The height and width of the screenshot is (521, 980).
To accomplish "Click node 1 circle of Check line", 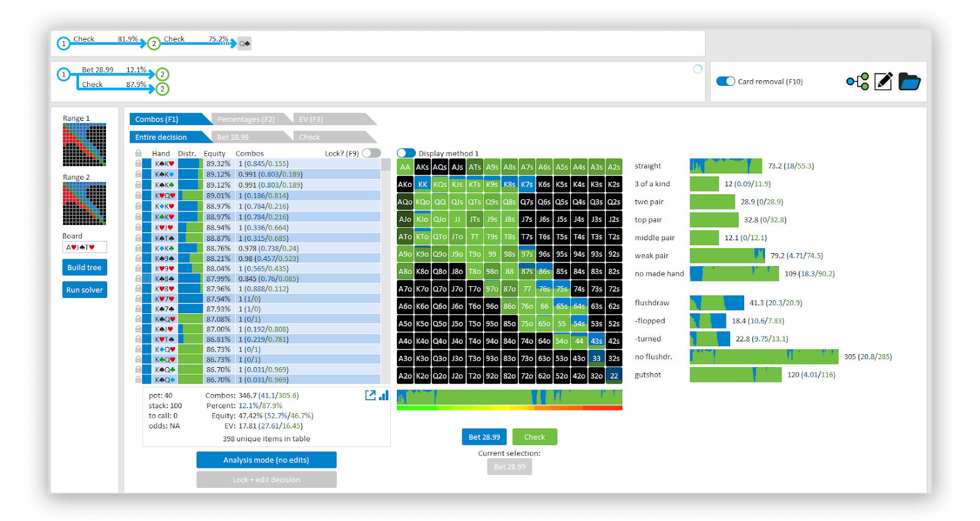I will pos(64,44).
